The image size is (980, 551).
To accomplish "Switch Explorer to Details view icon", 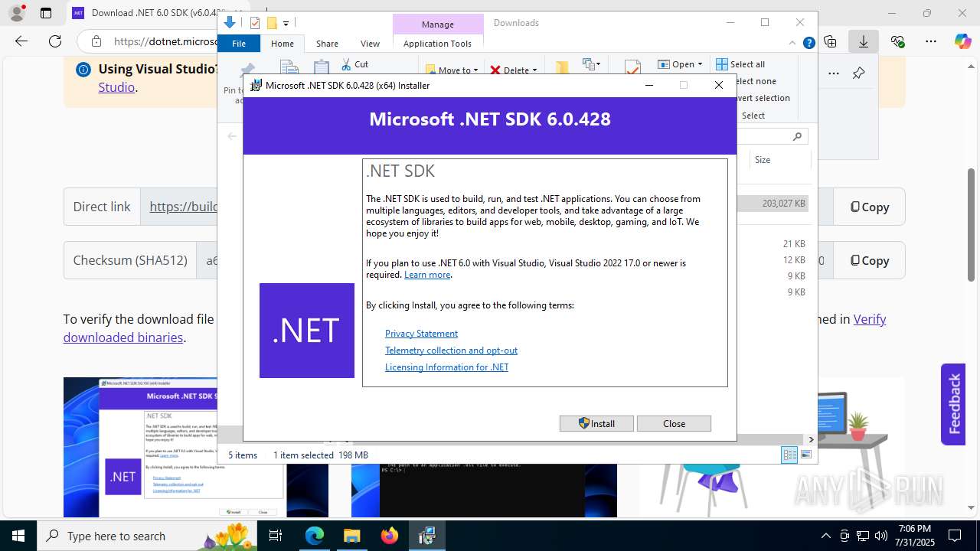I will pos(789,455).
